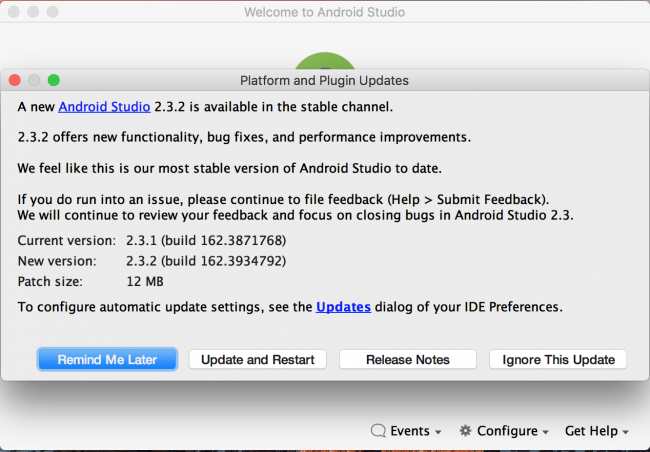This screenshot has height=452, width=650.
Task: Select Ignore This Update
Action: click(x=558, y=359)
